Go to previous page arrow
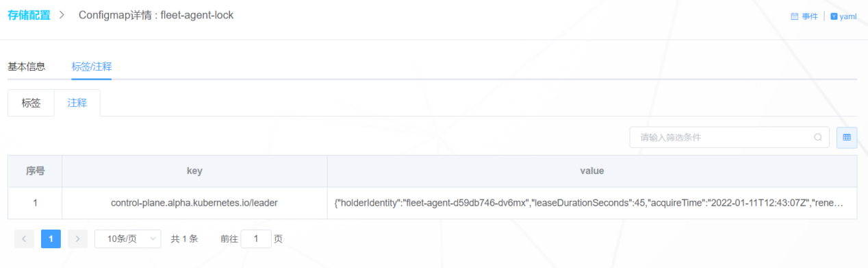 click(24, 239)
